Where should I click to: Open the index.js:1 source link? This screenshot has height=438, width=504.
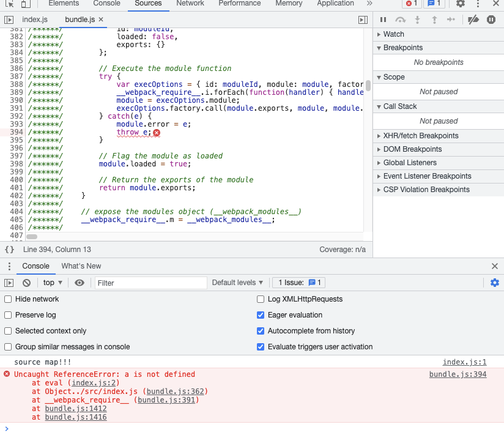464,362
